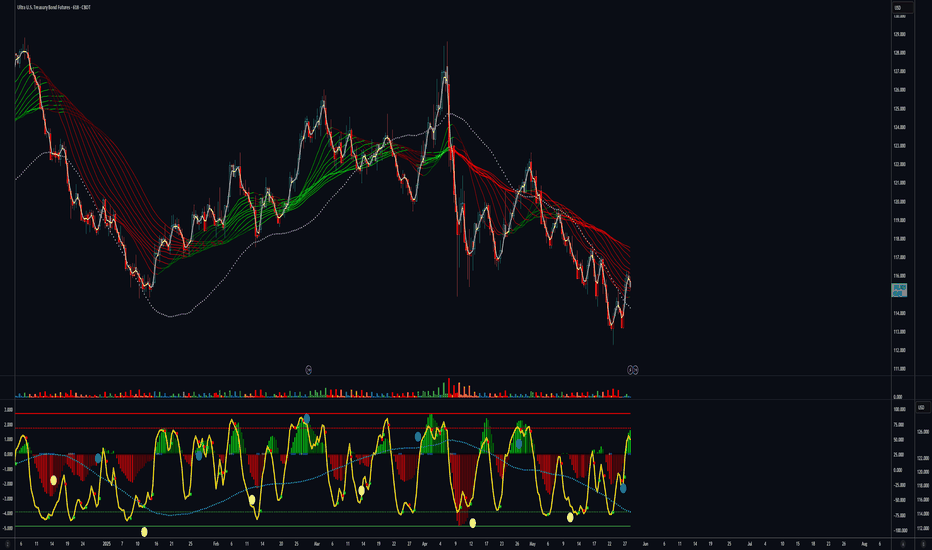Open the event marker icon below late February candles

coord(308,370)
